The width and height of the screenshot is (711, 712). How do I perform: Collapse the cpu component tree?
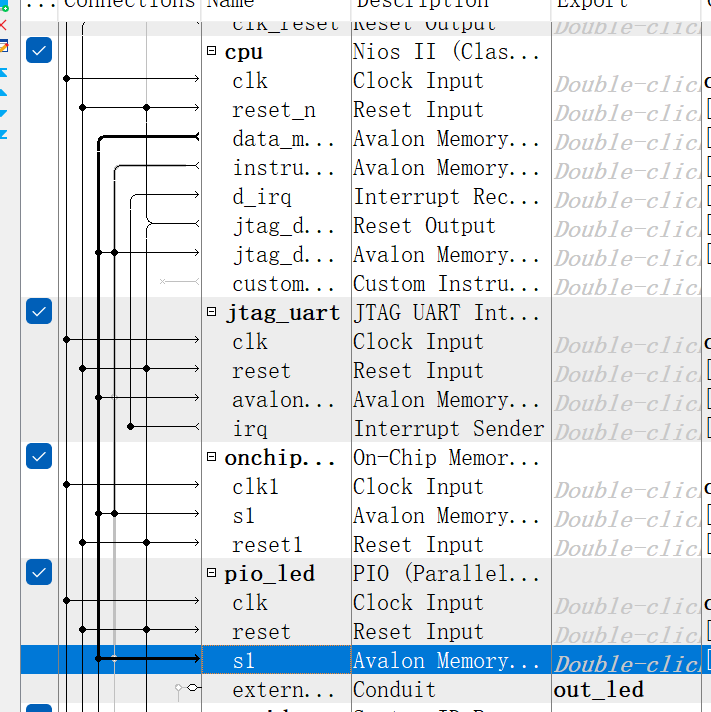[212, 50]
